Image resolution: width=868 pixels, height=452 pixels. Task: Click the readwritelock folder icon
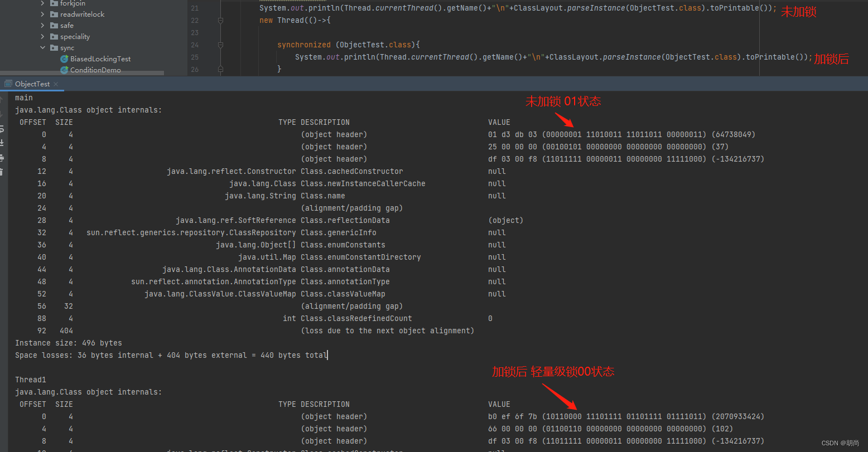(x=54, y=14)
